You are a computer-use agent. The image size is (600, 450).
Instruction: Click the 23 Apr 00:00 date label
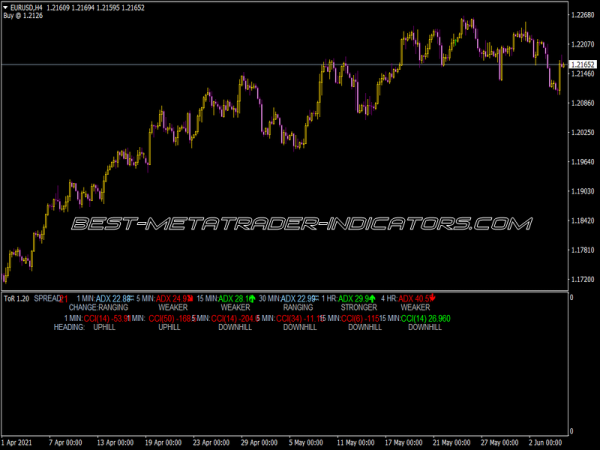pyautogui.click(x=211, y=443)
